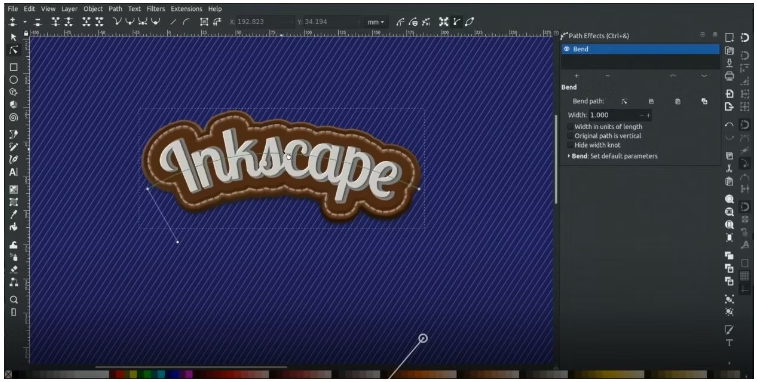Toggle show transformation handles for nodes
Image resolution: width=757 pixels, height=382 pixels.
click(x=444, y=22)
